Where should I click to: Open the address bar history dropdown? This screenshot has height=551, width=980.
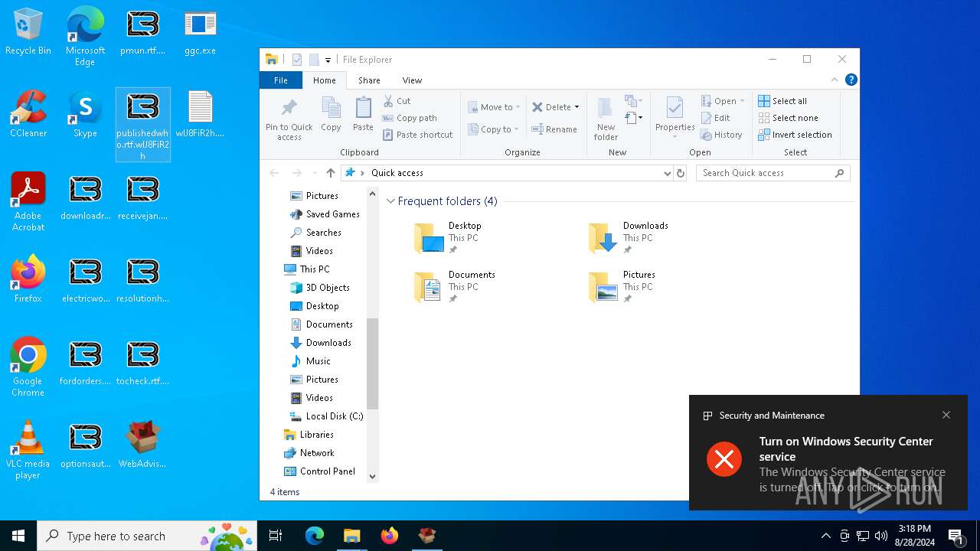[x=667, y=173]
